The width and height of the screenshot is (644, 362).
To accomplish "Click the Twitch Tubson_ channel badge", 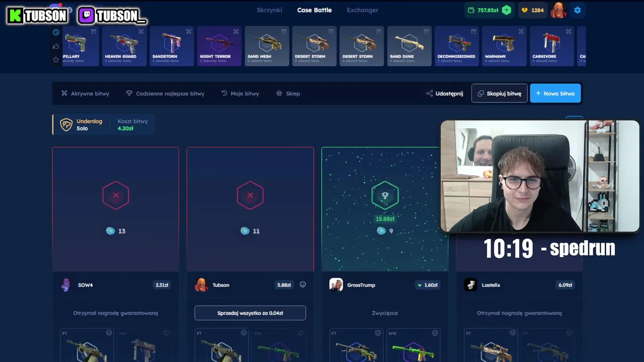I will (x=112, y=16).
